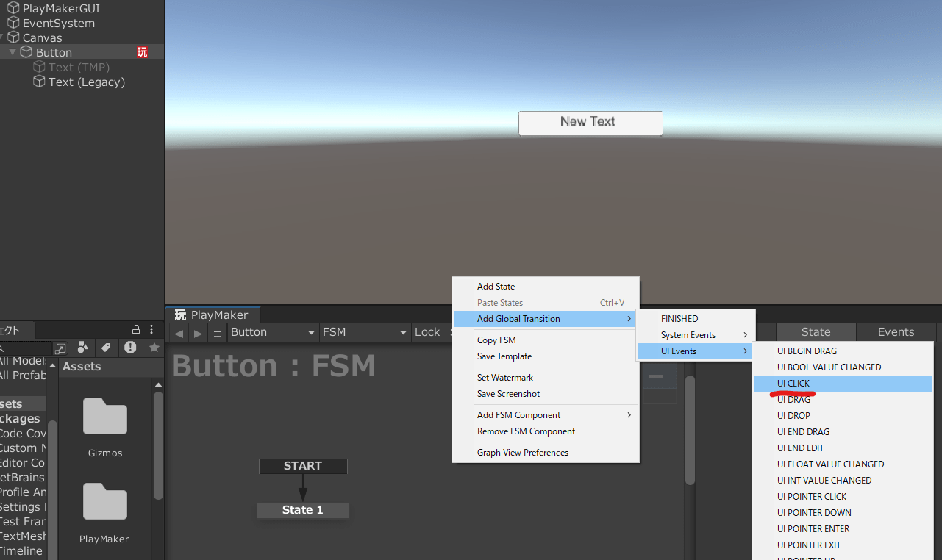Screen dimensions: 942x560
Task: Click the search by type icon
Action: click(82, 348)
